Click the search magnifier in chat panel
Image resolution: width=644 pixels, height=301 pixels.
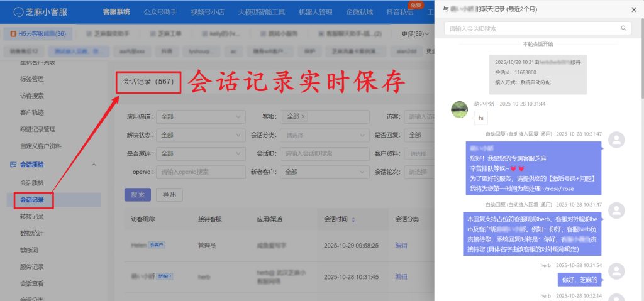pos(624,28)
